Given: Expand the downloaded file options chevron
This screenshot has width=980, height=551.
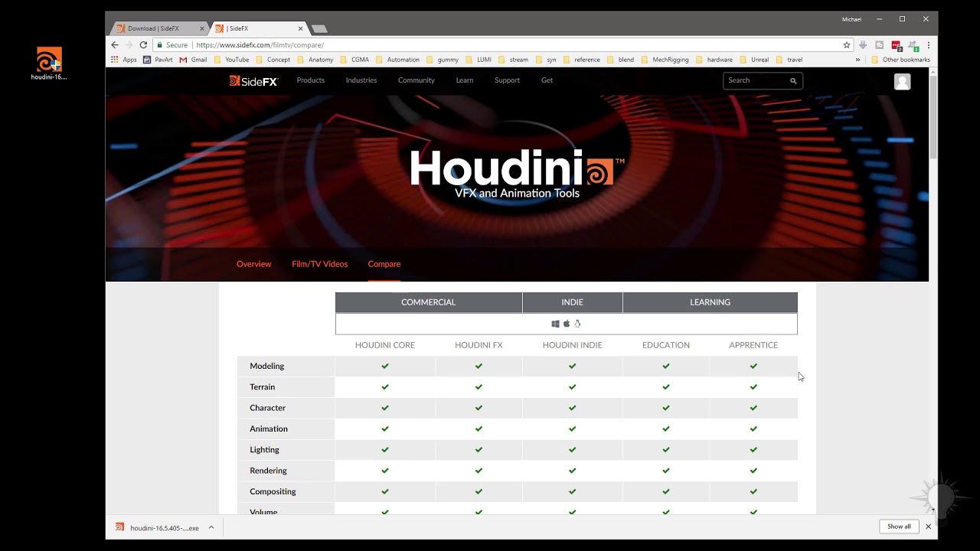Looking at the screenshot, I should coord(211,527).
